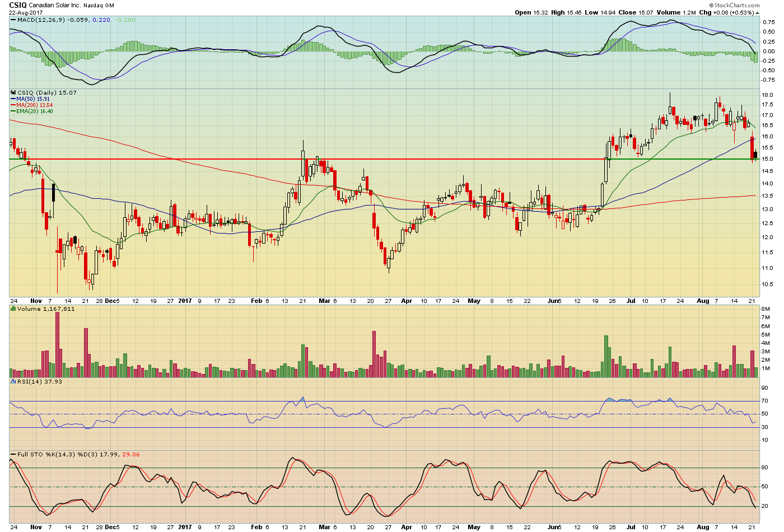Click the -0.50 MACD axis label

(x=767, y=71)
